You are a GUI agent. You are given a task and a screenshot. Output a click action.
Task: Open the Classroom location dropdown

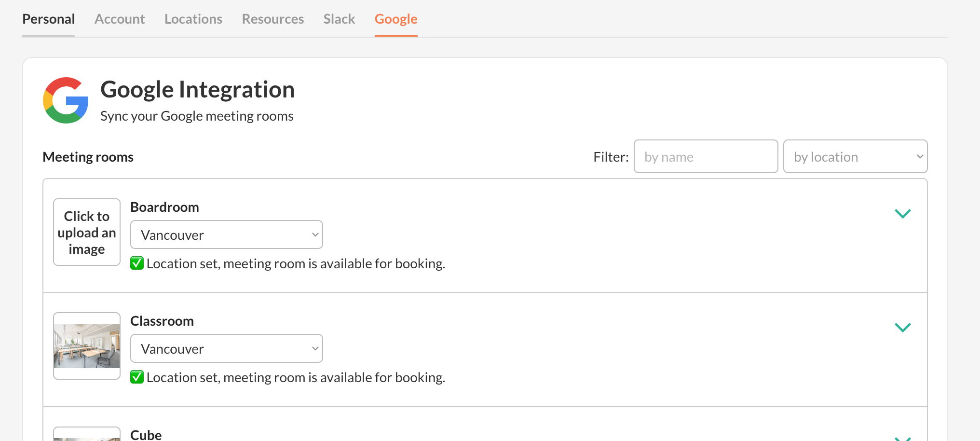pyautogui.click(x=226, y=349)
